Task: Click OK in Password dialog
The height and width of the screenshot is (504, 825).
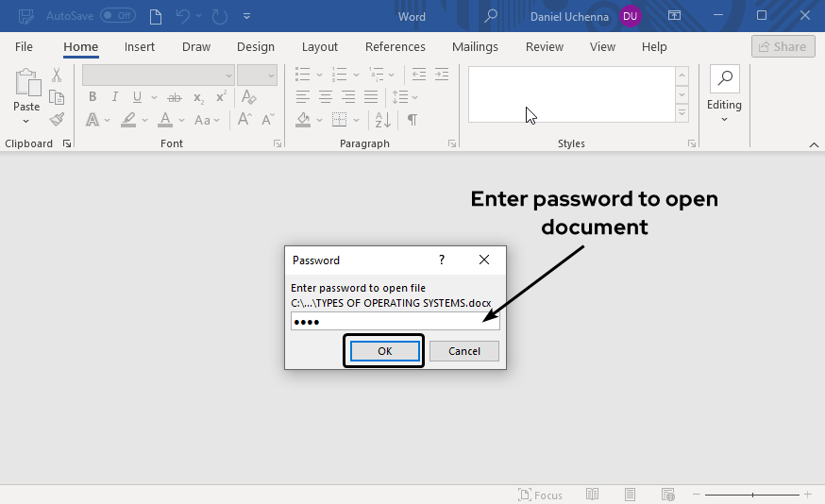Action: tap(384, 351)
